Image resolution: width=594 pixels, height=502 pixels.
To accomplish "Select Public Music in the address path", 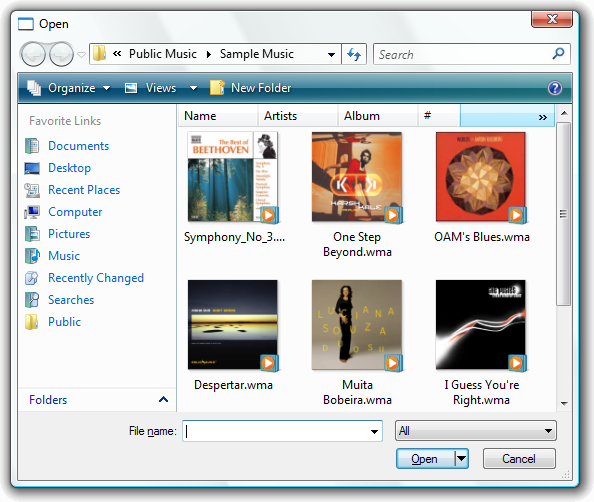I will point(163,54).
